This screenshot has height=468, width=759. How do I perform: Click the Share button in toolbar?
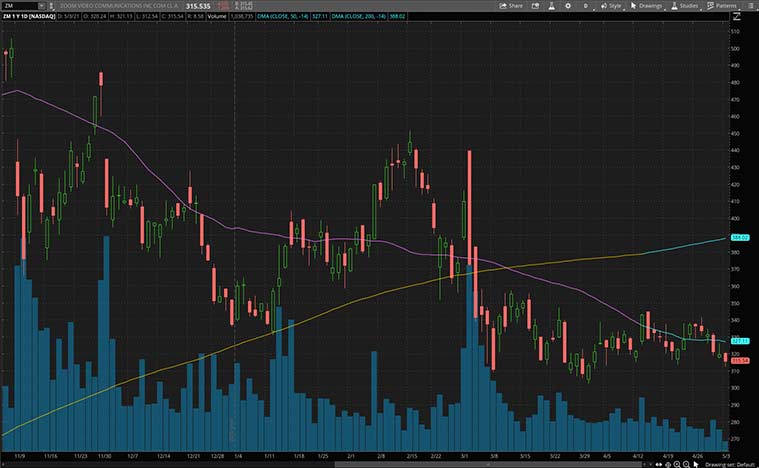tap(510, 5)
